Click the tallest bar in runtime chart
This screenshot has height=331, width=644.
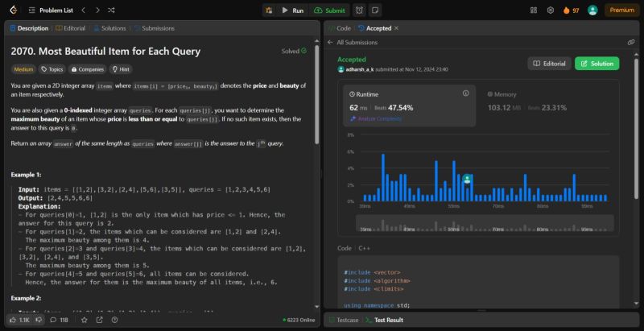coord(383,177)
